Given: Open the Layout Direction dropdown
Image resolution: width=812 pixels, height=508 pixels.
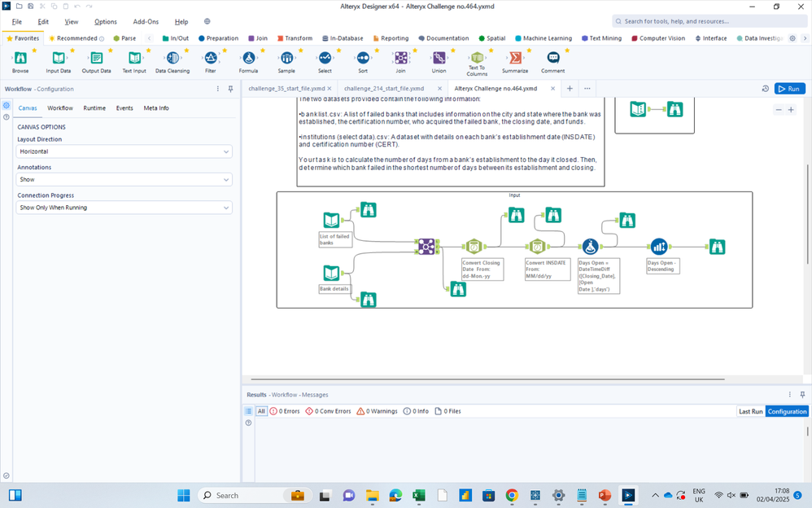Looking at the screenshot, I should click(124, 151).
